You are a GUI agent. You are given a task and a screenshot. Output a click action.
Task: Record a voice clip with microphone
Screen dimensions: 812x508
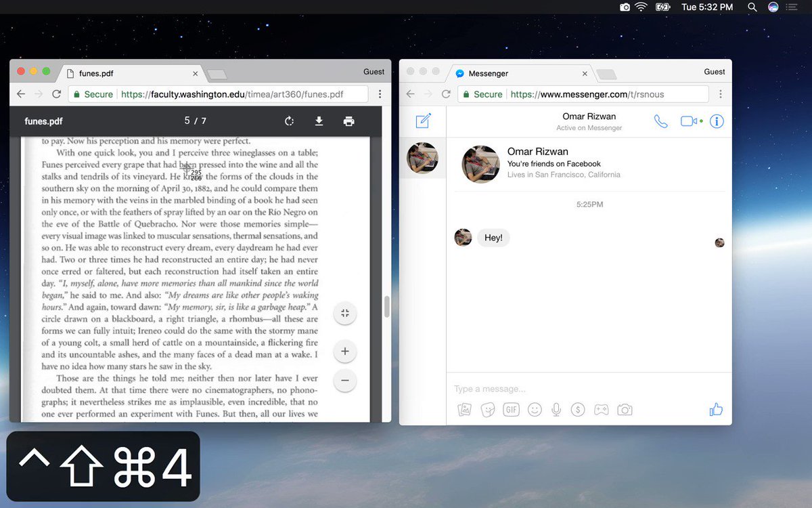[556, 409]
